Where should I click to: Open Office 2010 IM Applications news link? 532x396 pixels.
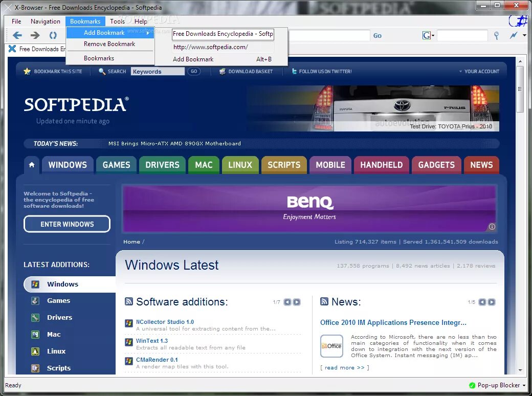393,322
